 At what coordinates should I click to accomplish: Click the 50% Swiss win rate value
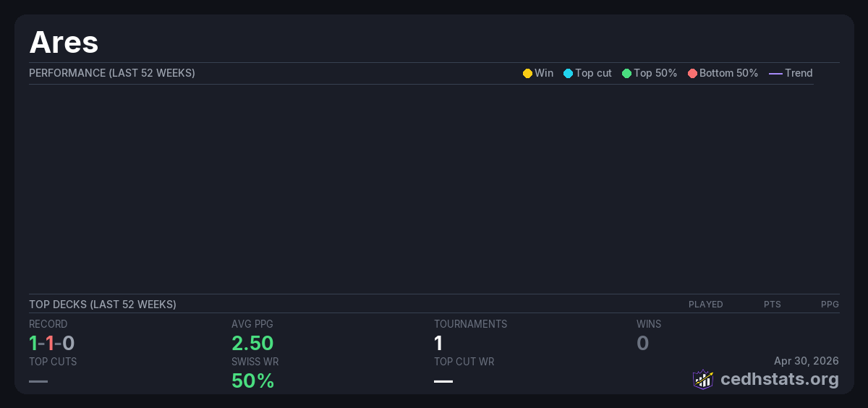(x=252, y=381)
